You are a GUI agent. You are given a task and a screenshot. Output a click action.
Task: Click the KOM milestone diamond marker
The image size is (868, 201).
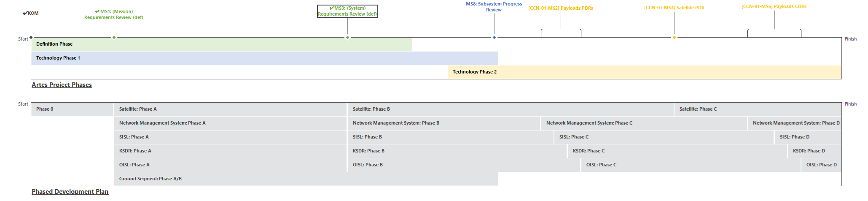point(31,38)
